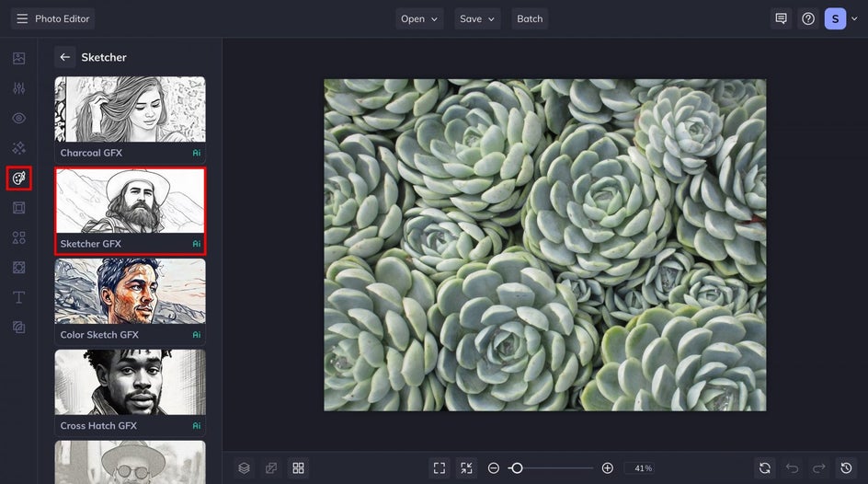Open the Graphics shapes tool in sidebar
This screenshot has height=484, width=868.
[19, 237]
